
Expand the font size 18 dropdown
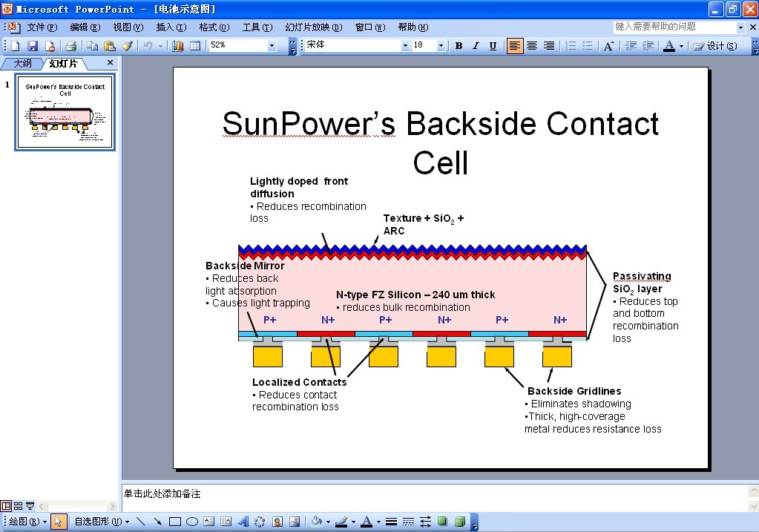click(x=441, y=46)
